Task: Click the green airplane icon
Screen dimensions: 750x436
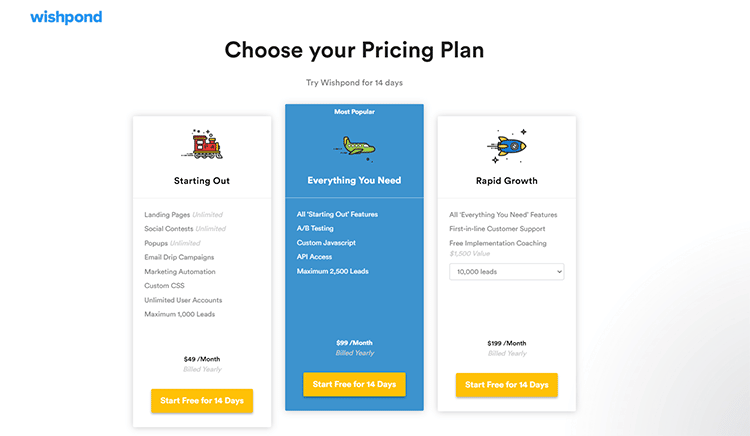Action: 354,146
